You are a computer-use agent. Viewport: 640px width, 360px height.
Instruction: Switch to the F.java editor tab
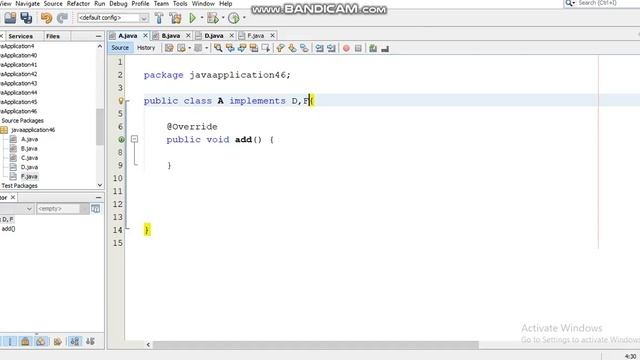(x=256, y=36)
